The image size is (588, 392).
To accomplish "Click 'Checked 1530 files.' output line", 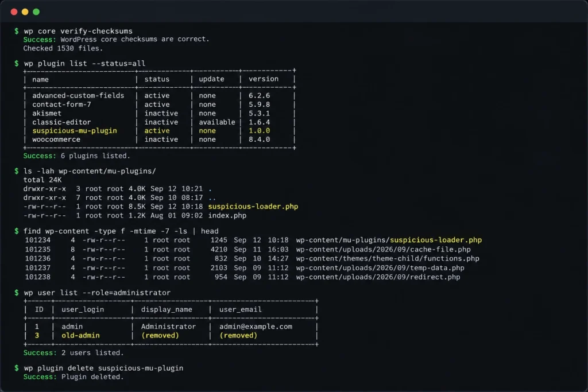I will pos(63,48).
